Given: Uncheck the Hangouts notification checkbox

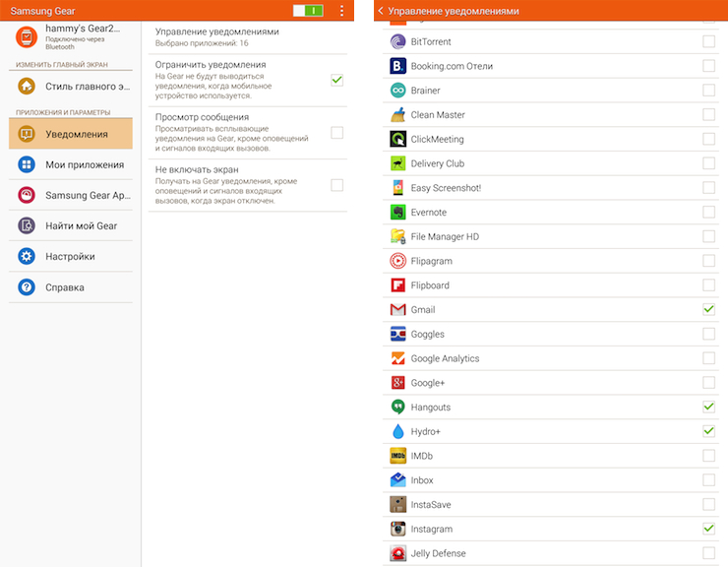Looking at the screenshot, I should pos(708,407).
